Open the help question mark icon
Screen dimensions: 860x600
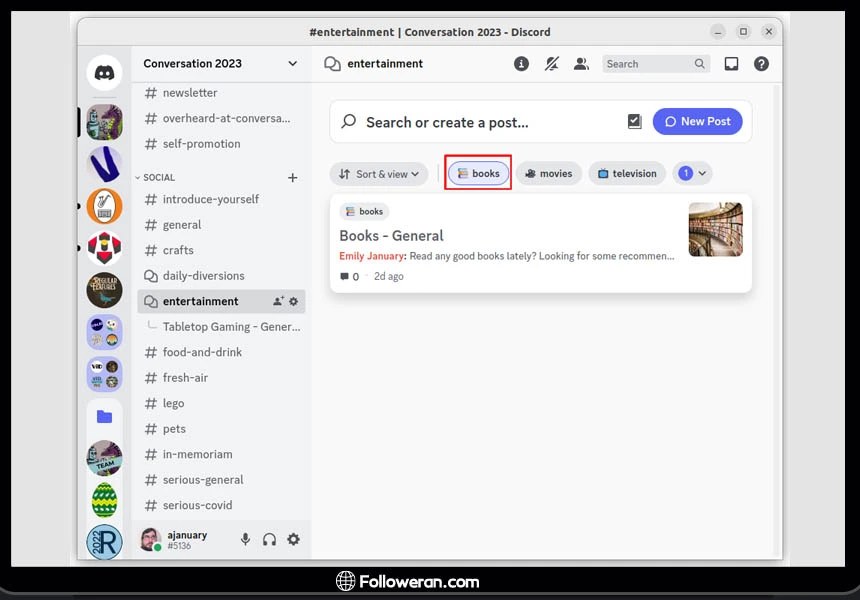761,64
